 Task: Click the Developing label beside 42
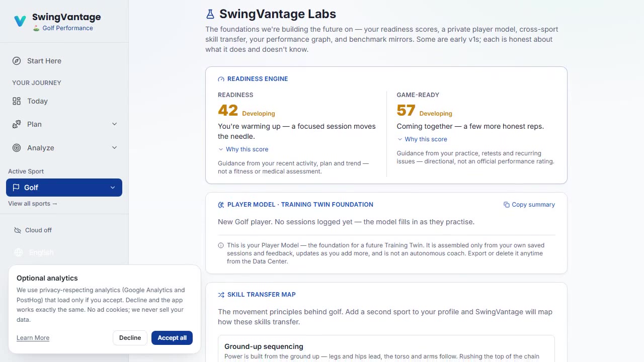[259, 114]
